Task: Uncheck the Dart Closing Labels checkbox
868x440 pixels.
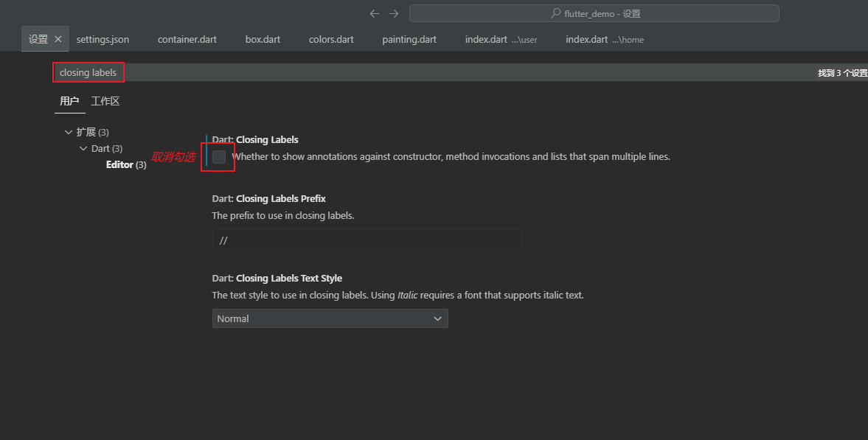Action: tap(219, 157)
